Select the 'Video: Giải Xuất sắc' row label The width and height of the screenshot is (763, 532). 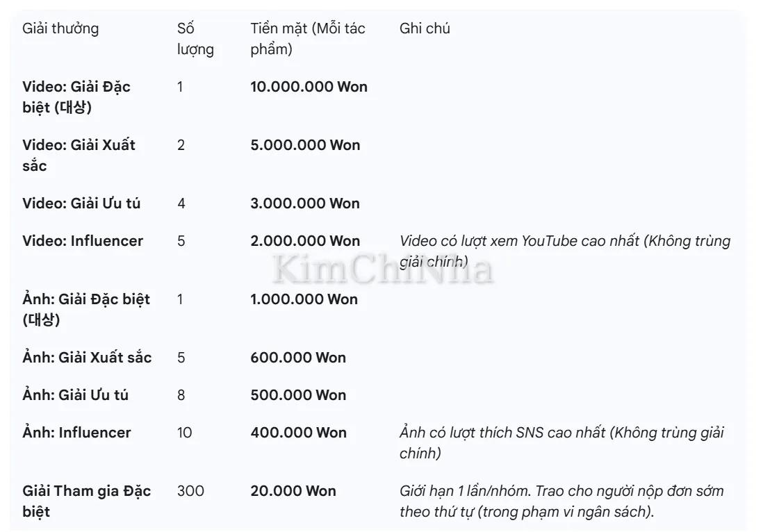(x=79, y=156)
